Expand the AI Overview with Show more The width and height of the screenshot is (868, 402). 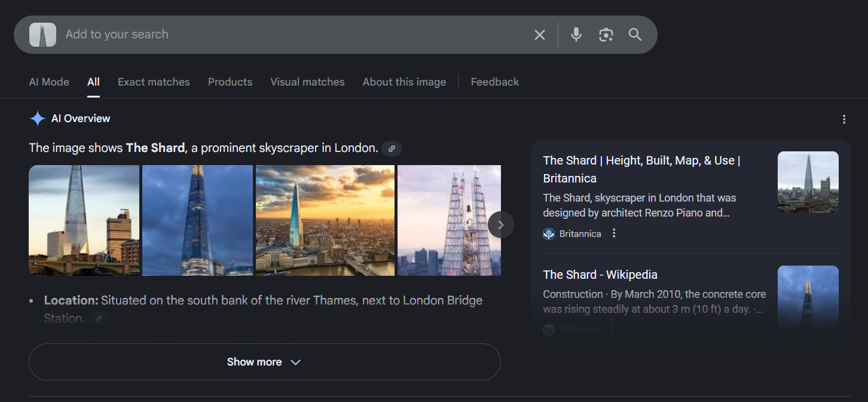(x=264, y=362)
